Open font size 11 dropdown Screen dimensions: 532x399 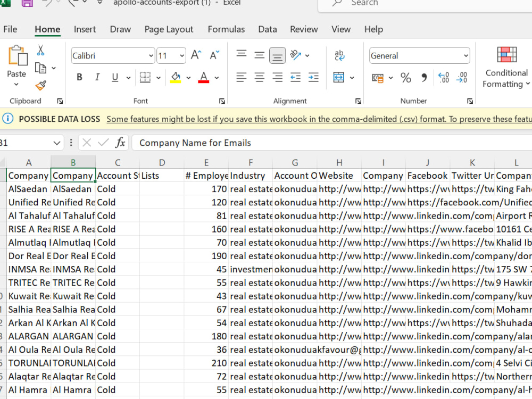point(182,56)
